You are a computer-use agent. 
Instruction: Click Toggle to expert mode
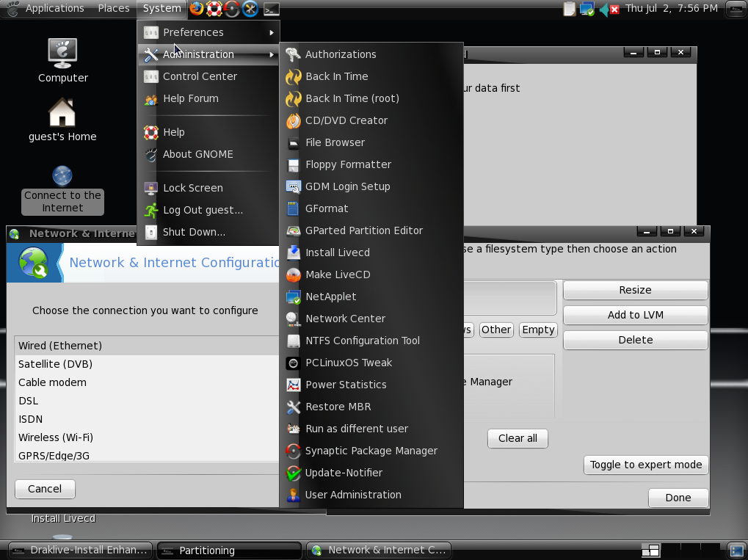point(646,465)
